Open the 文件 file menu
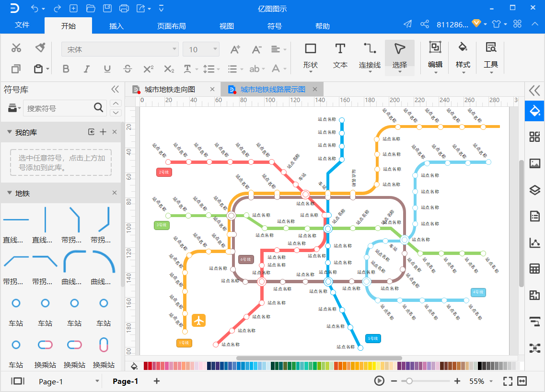This screenshot has height=392, width=545. click(22, 25)
